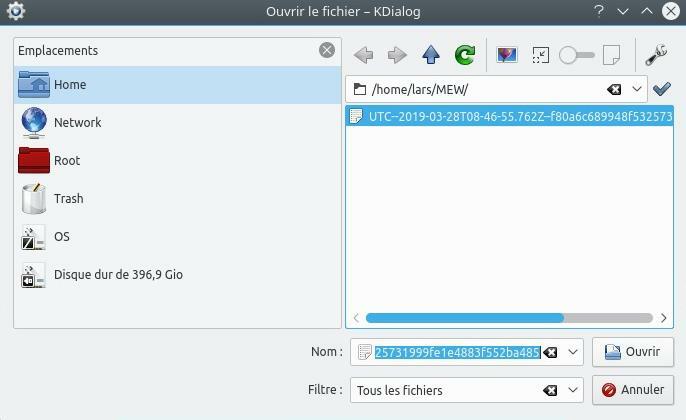Click the small icon-size zoom icon
The image size is (686, 420).
541,55
